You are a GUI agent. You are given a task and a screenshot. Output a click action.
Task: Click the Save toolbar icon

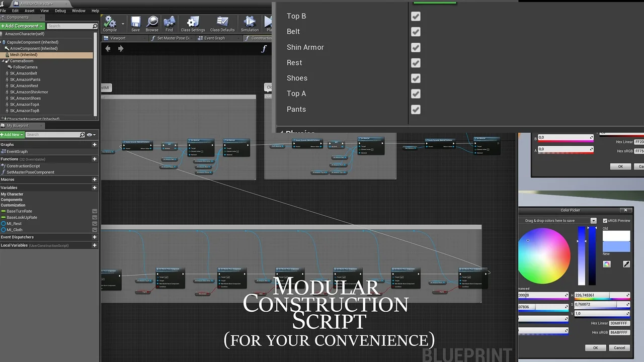[x=135, y=23]
